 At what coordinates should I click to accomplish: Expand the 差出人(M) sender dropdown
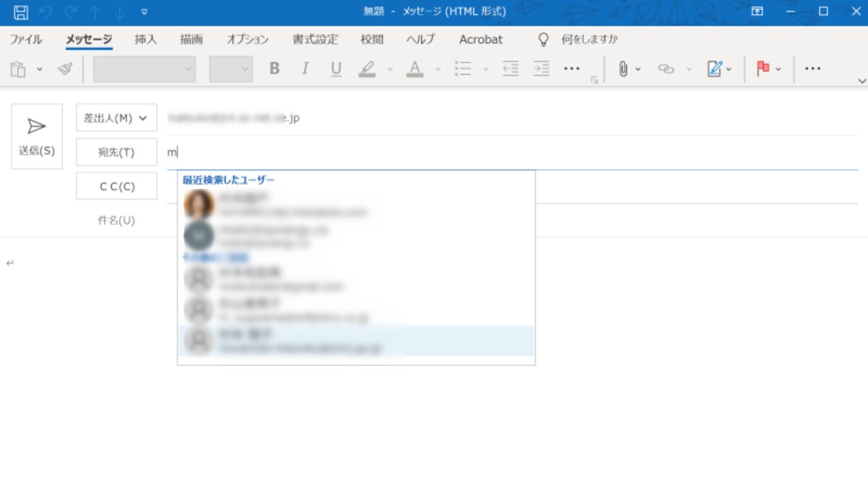tap(116, 118)
